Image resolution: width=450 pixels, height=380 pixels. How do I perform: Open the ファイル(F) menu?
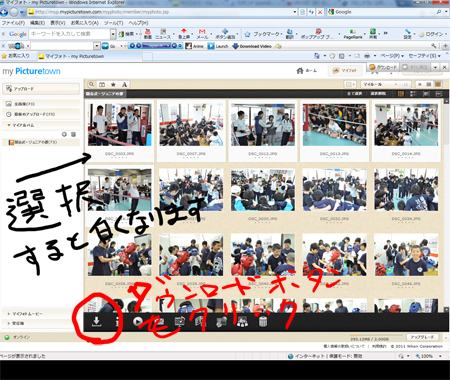(13, 23)
